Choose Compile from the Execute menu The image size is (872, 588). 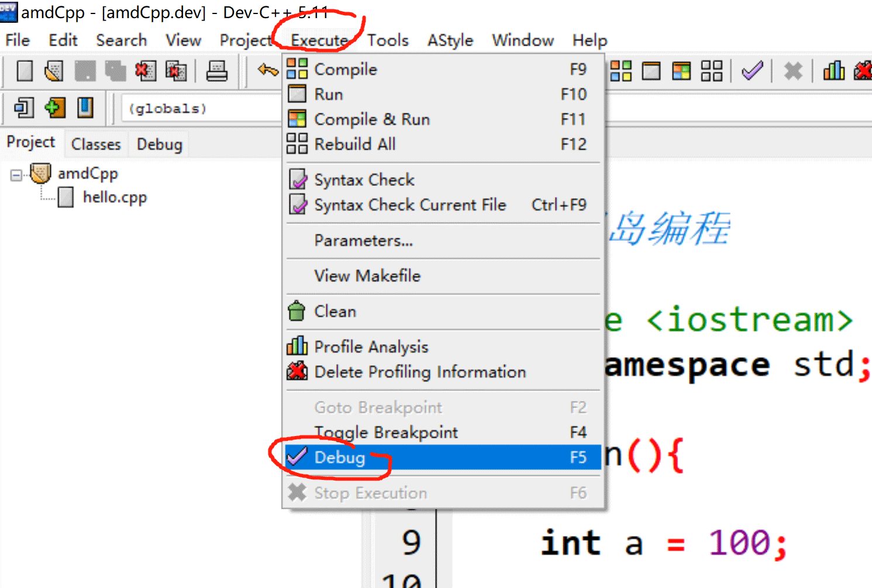pyautogui.click(x=443, y=69)
